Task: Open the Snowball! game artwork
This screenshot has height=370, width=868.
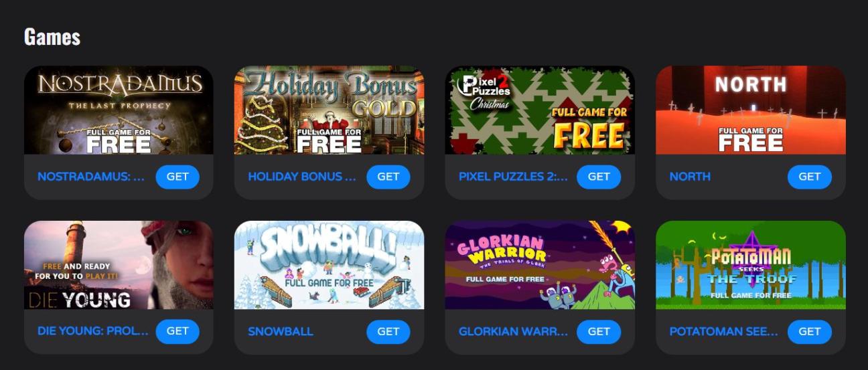Action: click(x=329, y=265)
